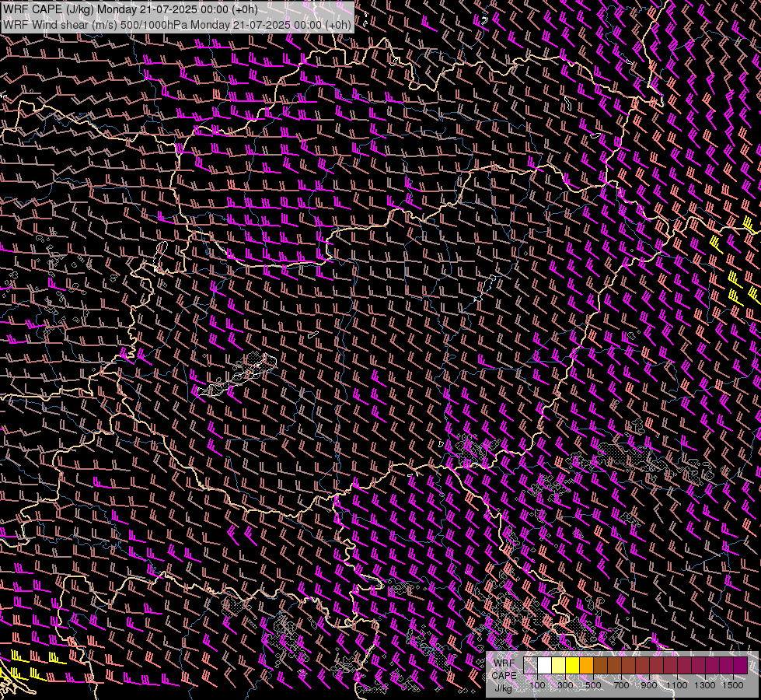
Task: Click the '500' legend tick label
Action: click(593, 685)
